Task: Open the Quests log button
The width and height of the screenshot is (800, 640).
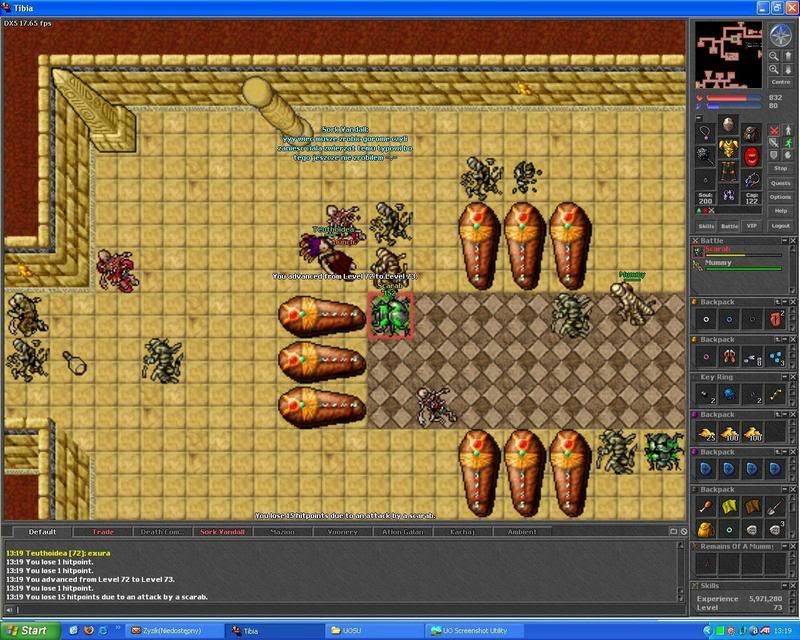Action: coord(781,183)
